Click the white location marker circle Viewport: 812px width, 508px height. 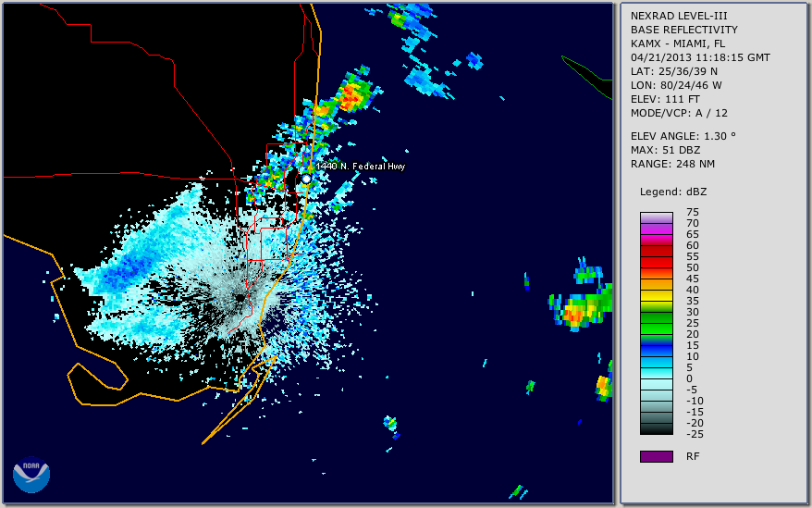[x=306, y=179]
